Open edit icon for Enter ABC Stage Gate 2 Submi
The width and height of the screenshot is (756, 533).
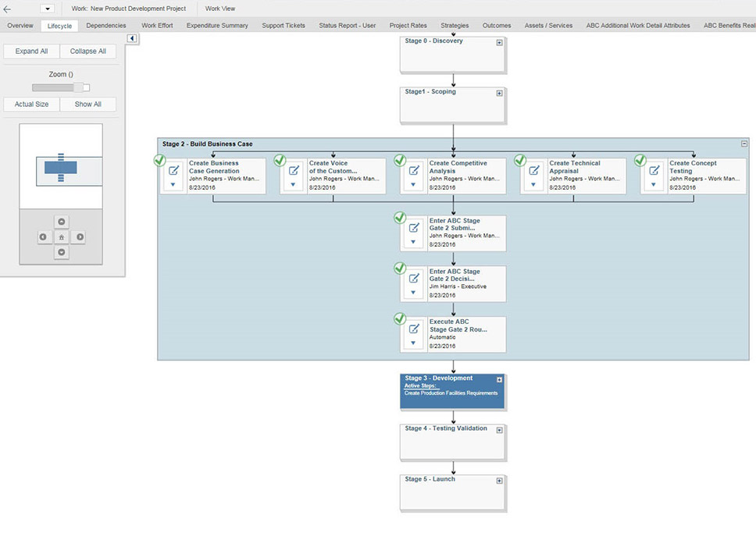(414, 227)
